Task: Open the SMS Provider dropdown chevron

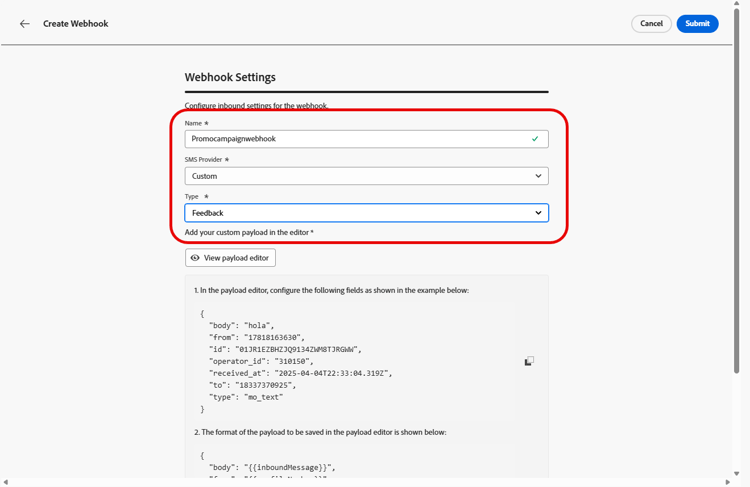Action: 538,176
